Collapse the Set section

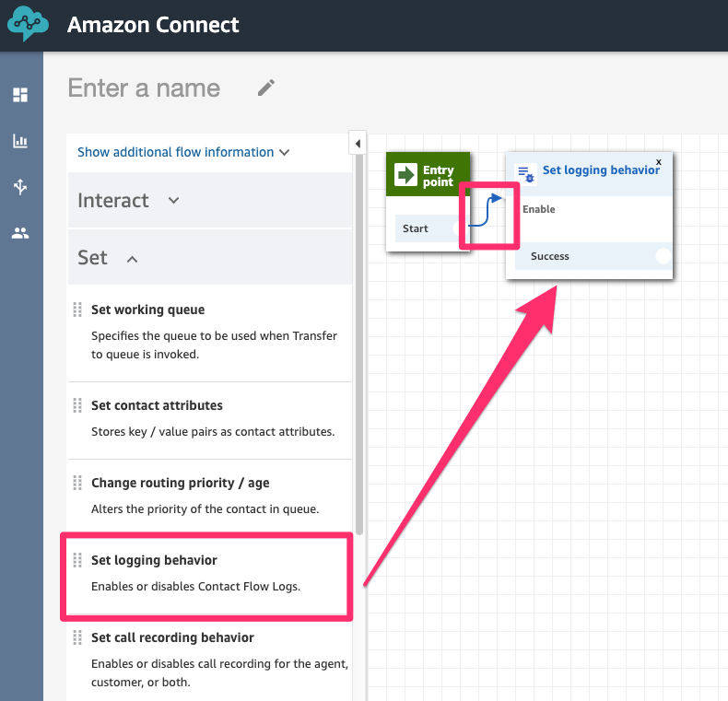(210, 258)
